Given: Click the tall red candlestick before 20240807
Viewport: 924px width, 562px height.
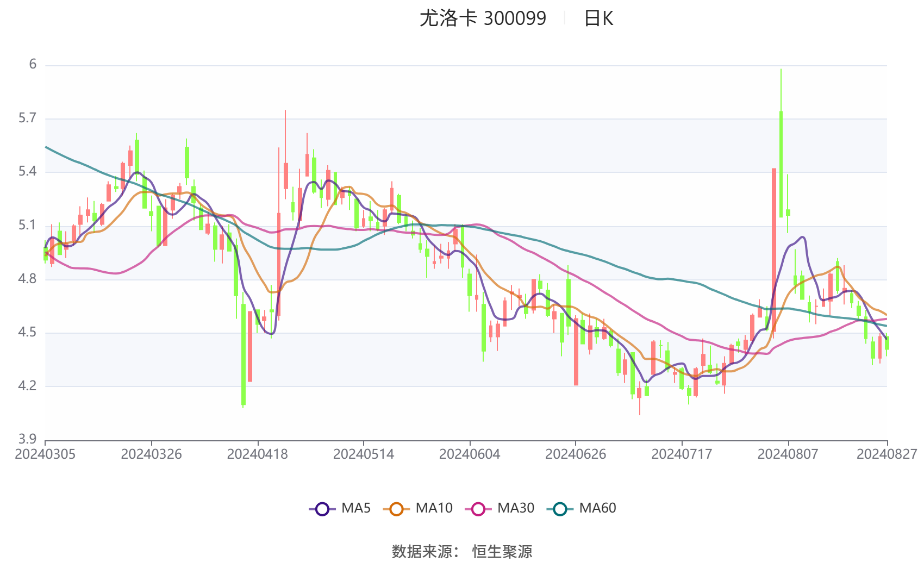Looking at the screenshot, I should pyautogui.click(x=774, y=250).
